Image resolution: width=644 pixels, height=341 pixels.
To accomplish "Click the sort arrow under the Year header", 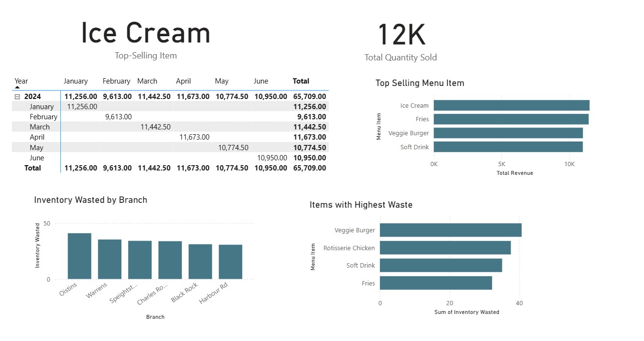I will point(17,87).
